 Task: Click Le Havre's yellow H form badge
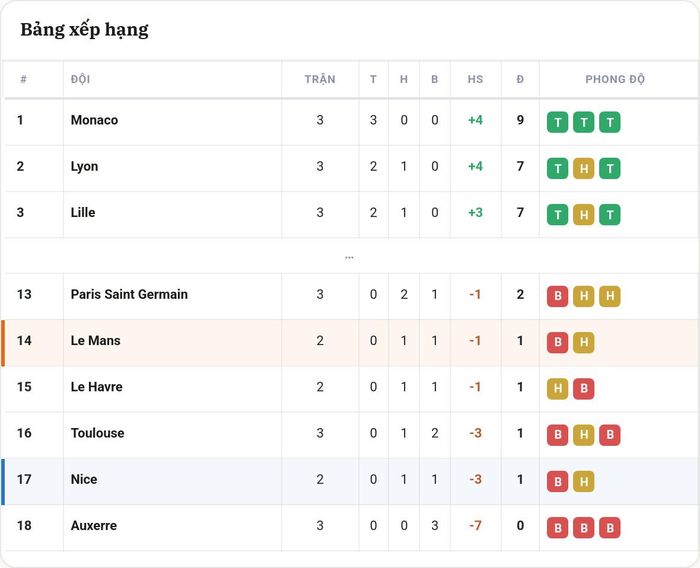click(557, 388)
